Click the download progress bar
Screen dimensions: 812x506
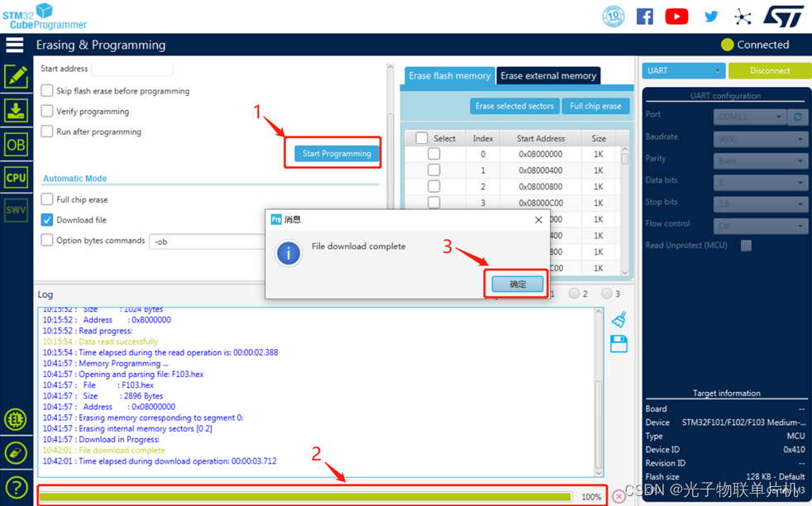[x=306, y=497]
